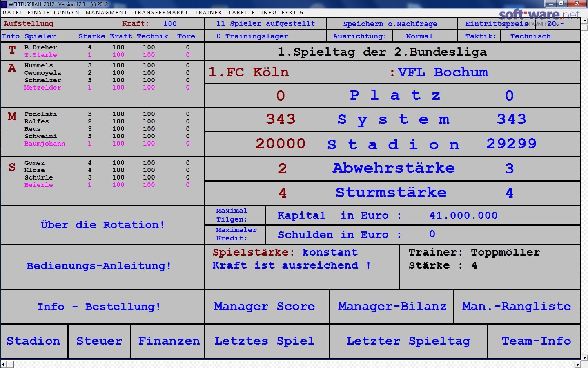The width and height of the screenshot is (588, 368).
Task: Open the Bedienungs-Anleitung! manual
Action: (x=102, y=266)
